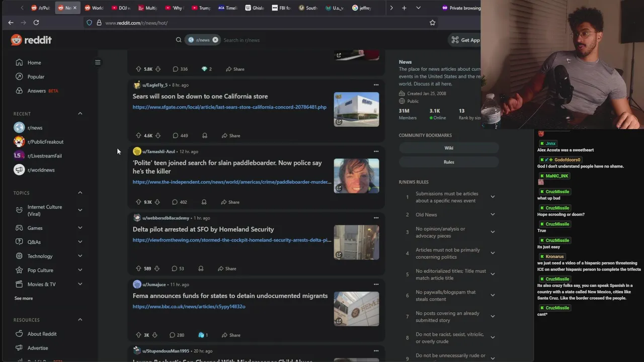Screen dimensions: 644x362
Task: Remove the r/news search filter chip
Action: pyautogui.click(x=215, y=40)
